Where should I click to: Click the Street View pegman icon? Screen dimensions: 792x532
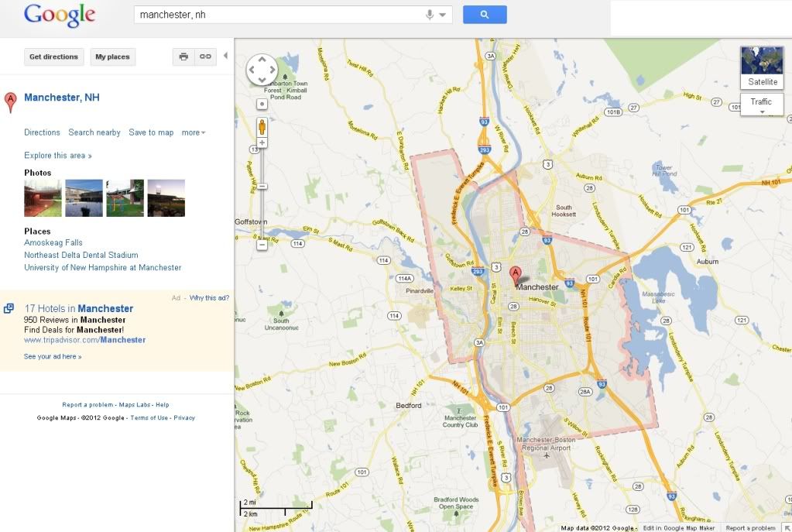[262, 127]
